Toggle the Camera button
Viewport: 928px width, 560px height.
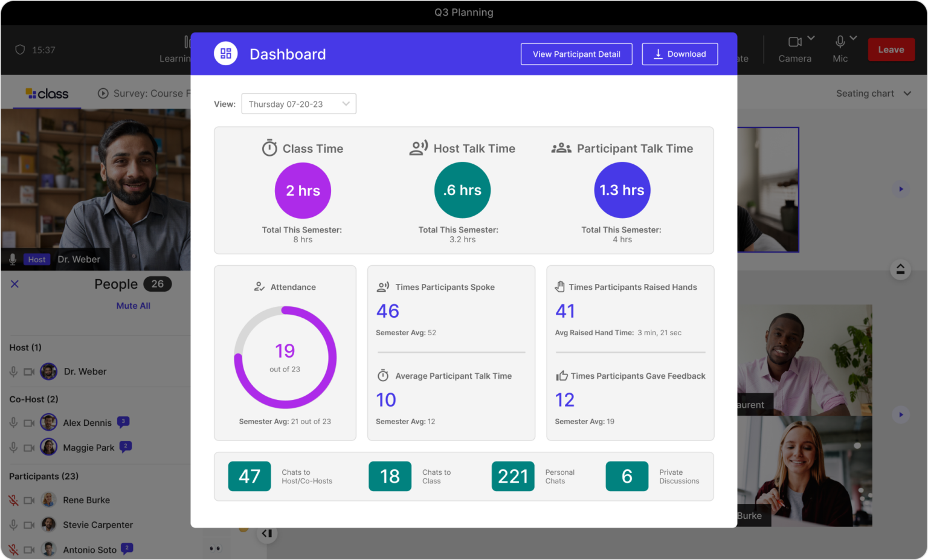tap(794, 49)
